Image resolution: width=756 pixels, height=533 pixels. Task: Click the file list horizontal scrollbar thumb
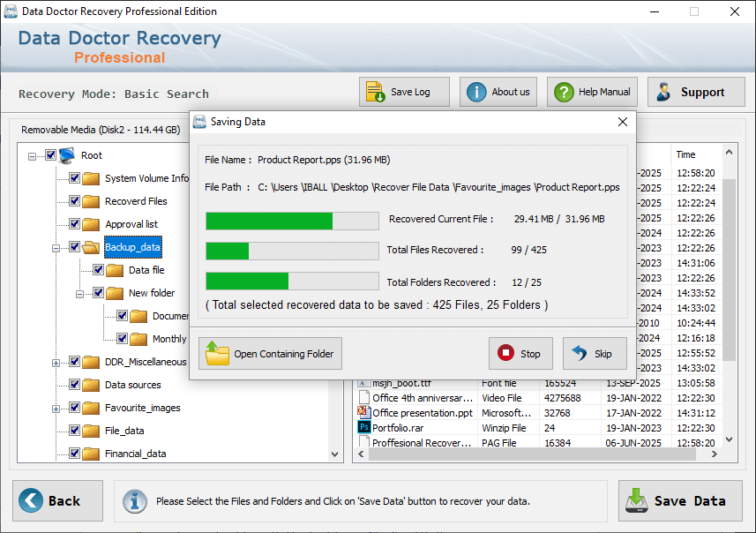coord(532,454)
